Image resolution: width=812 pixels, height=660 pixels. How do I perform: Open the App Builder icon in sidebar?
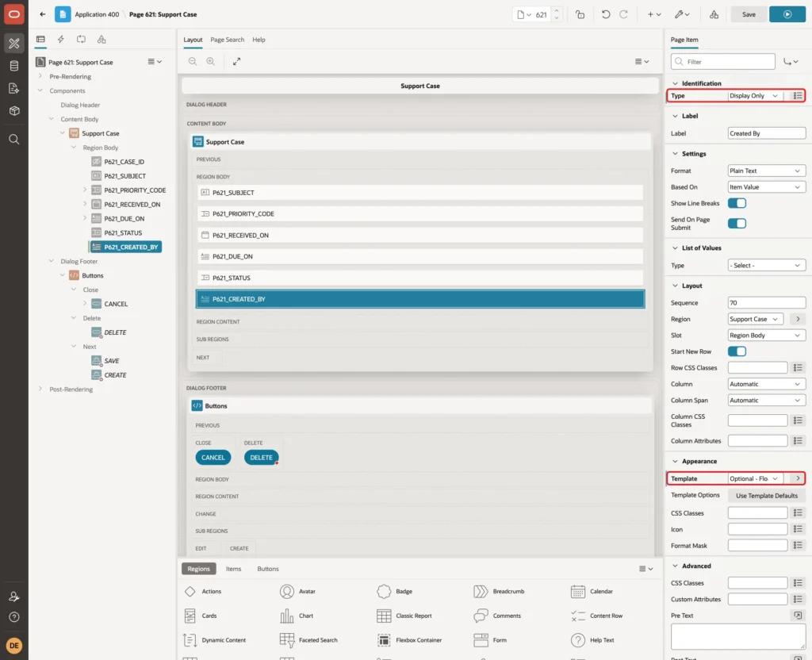click(14, 43)
